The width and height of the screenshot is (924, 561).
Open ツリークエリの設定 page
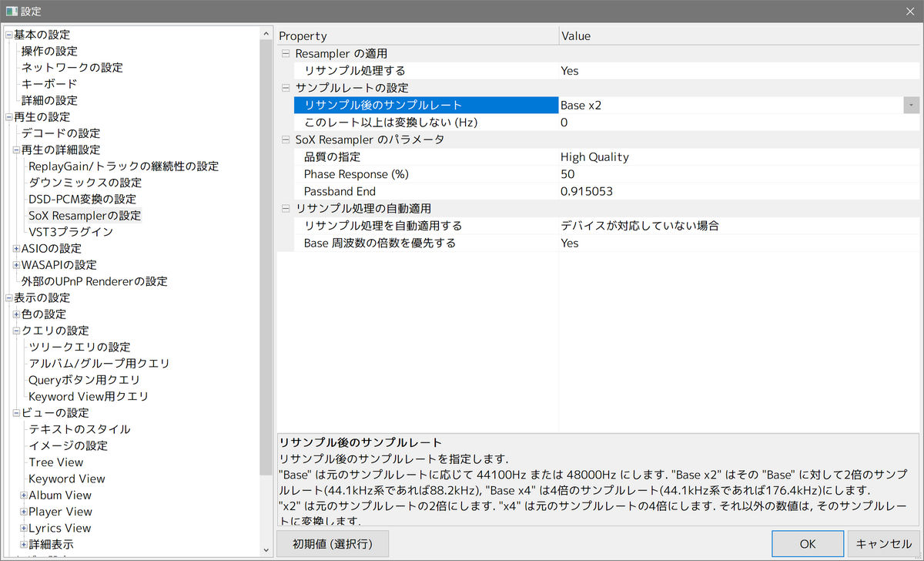point(79,348)
